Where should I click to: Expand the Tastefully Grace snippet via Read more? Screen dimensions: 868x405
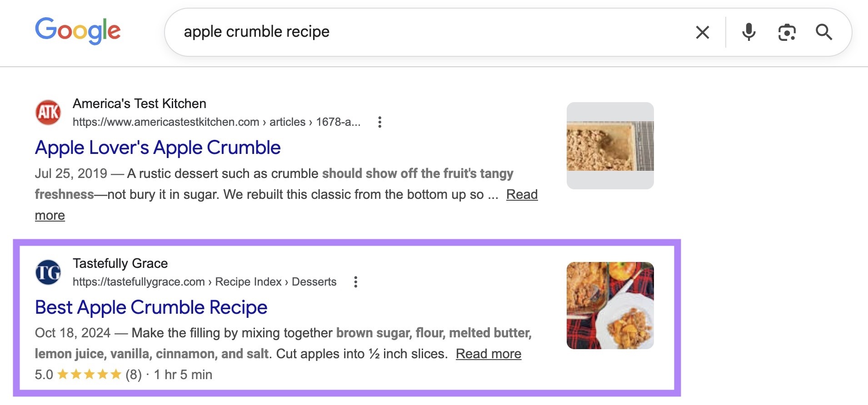tap(489, 354)
